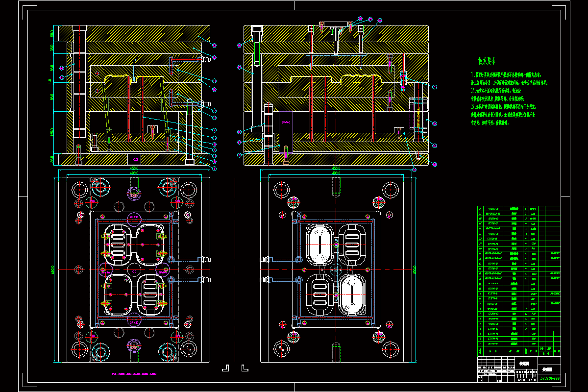Screen dimensions: 588x392
Task: Select the STJT01-000 drawing number
Action: (550, 378)
